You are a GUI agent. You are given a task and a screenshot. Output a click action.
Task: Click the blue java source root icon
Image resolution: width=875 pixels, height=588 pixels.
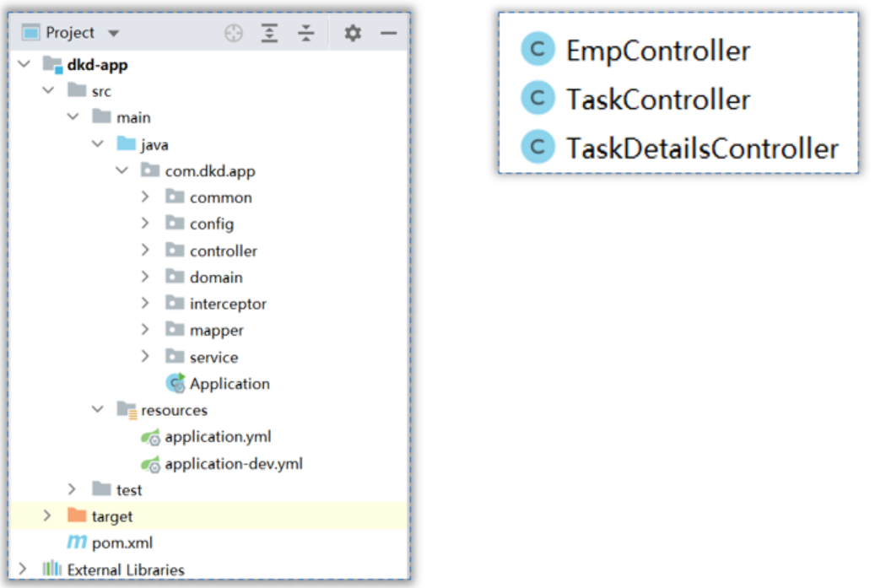[126, 143]
